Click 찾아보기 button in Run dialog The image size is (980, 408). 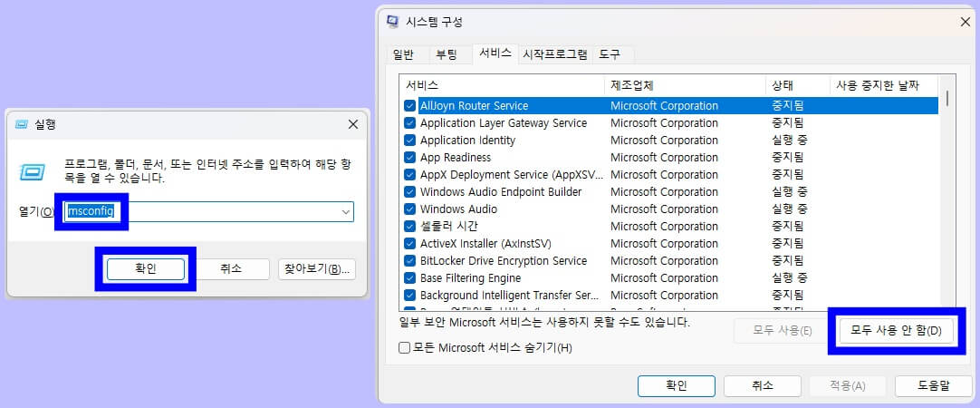click(317, 269)
